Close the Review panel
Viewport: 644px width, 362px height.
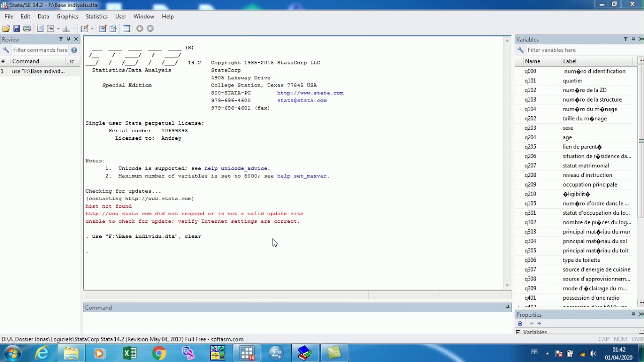pos(76,39)
